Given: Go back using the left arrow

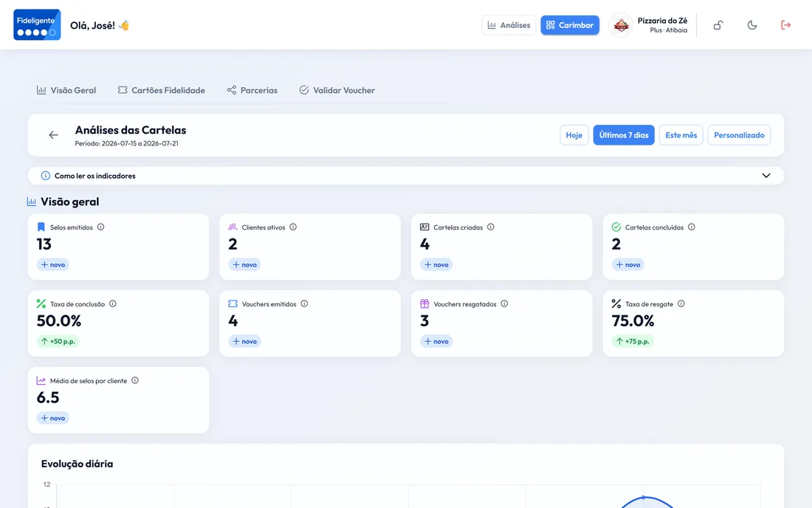Looking at the screenshot, I should click(53, 135).
